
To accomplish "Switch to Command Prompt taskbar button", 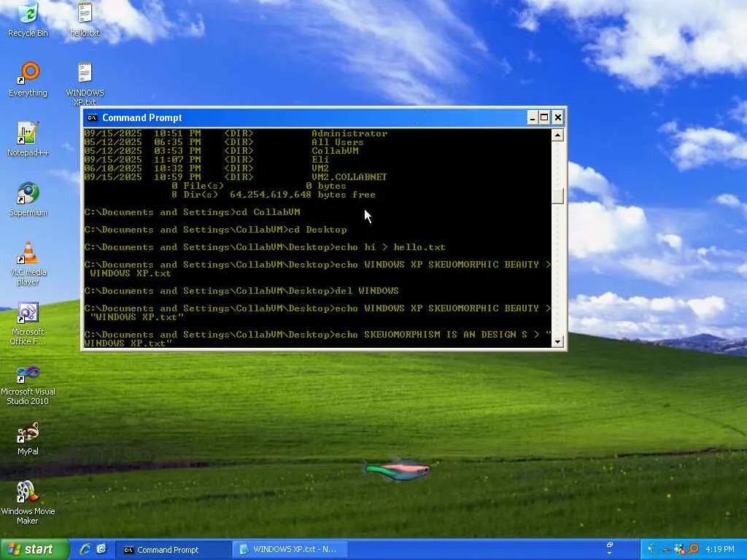I will 173,550.
